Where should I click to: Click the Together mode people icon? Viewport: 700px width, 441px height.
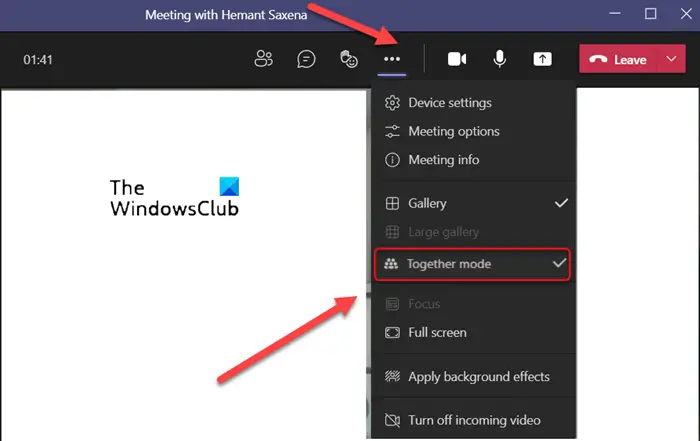[391, 264]
